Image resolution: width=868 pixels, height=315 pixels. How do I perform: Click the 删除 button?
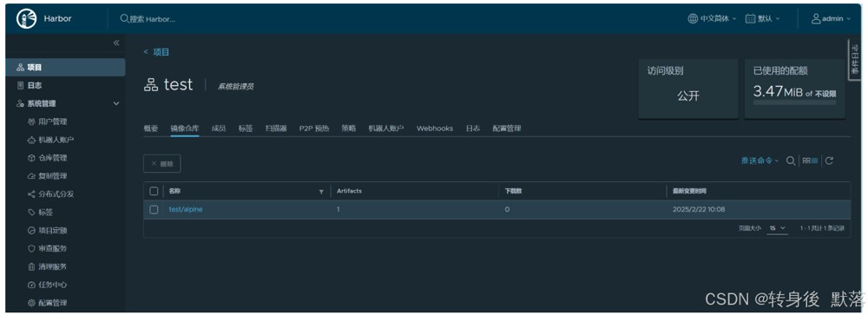click(x=162, y=164)
